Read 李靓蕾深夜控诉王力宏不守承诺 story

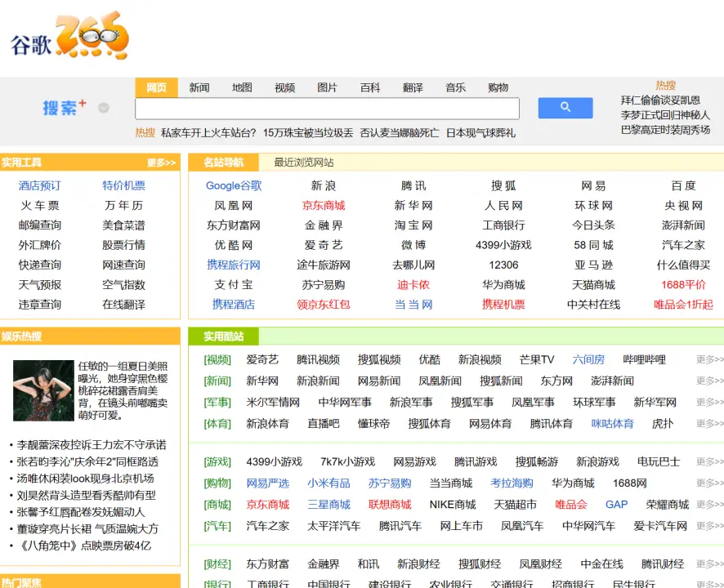[x=92, y=445]
